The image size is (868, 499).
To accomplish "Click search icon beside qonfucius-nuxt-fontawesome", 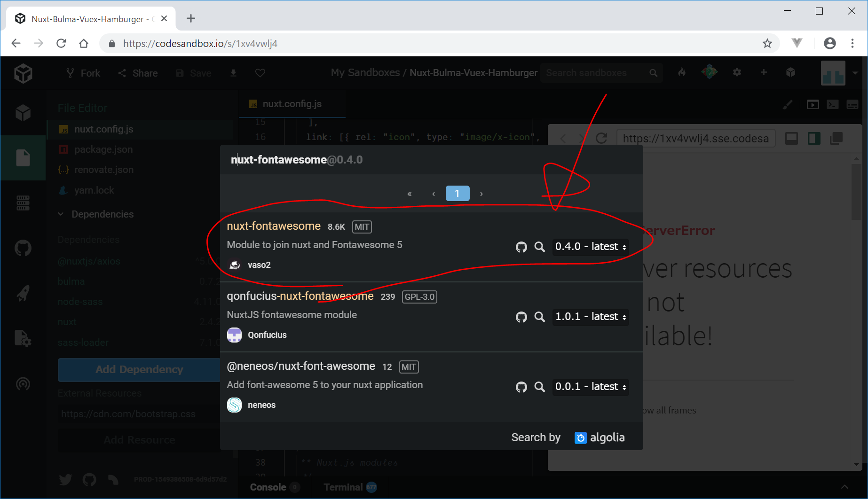I will click(539, 317).
